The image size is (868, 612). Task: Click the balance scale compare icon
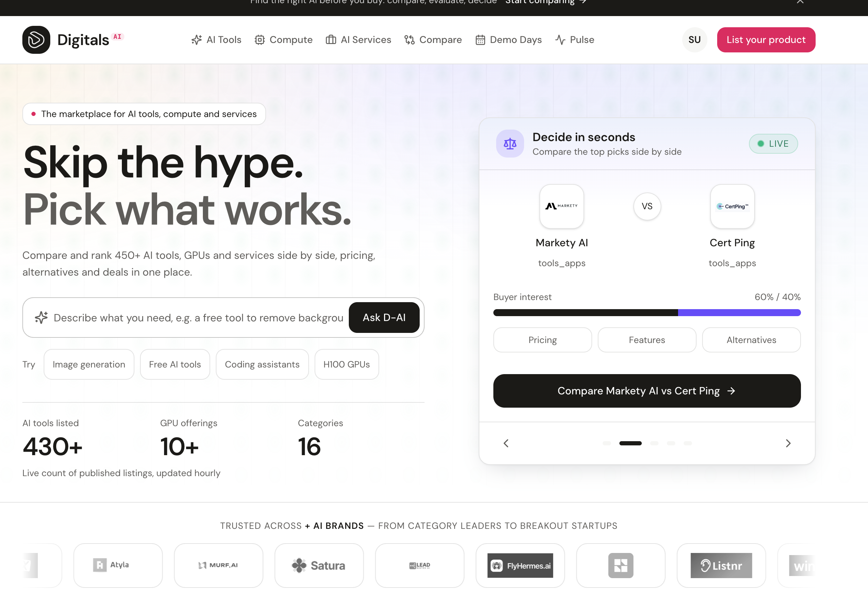click(x=510, y=144)
